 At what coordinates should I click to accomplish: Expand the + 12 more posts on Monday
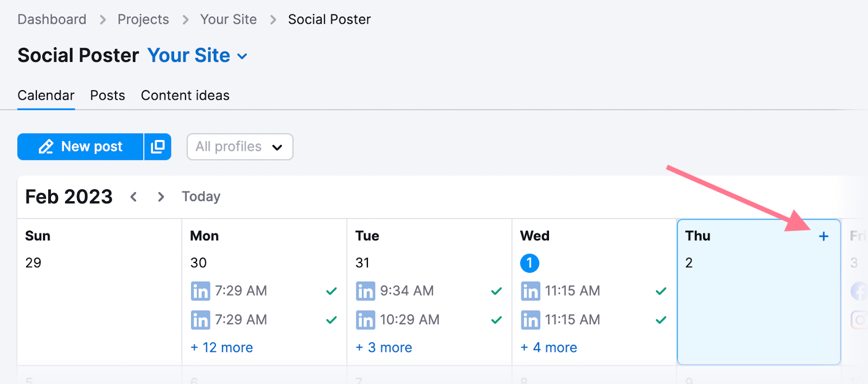(222, 348)
